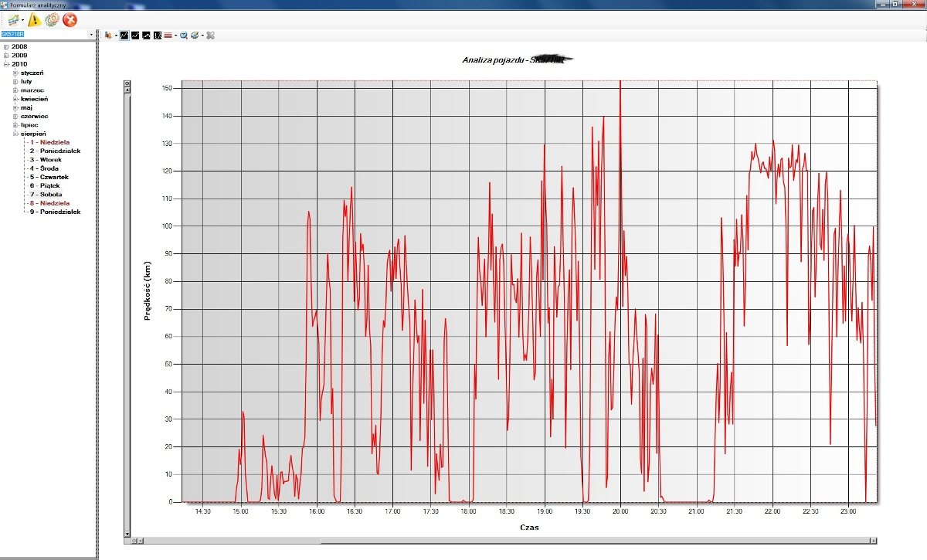Viewport: 927px width, 560px height.
Task: Select day 6 - Piątek
Action: 45,185
